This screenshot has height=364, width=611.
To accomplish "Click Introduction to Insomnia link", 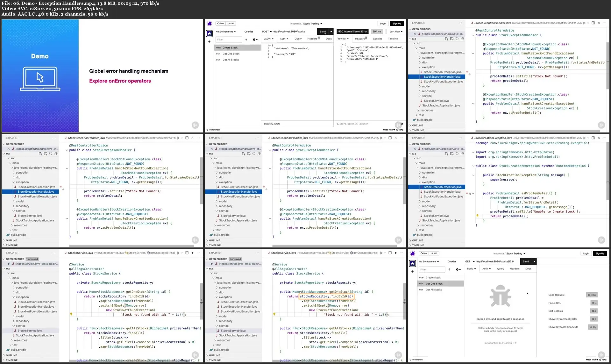I will pyautogui.click(x=500, y=343).
